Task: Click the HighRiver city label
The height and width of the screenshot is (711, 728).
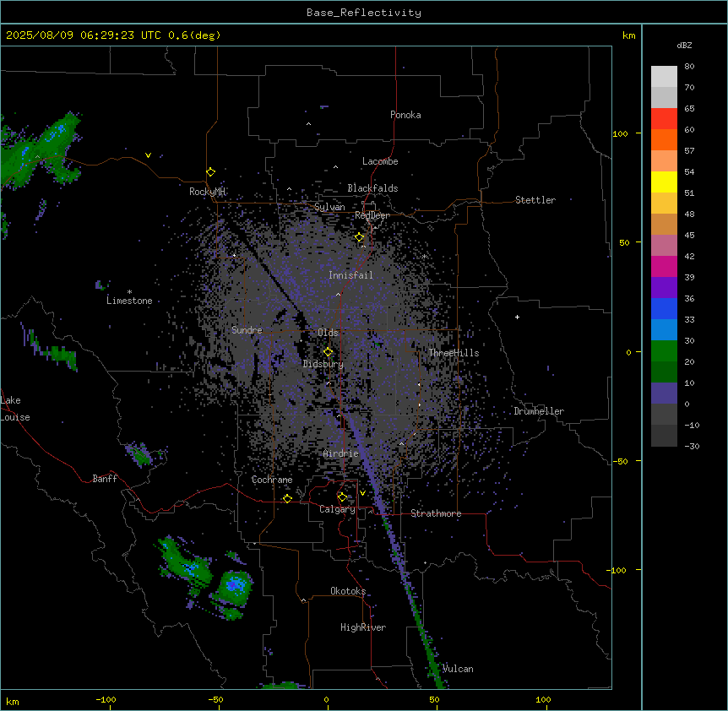Action: point(363,627)
